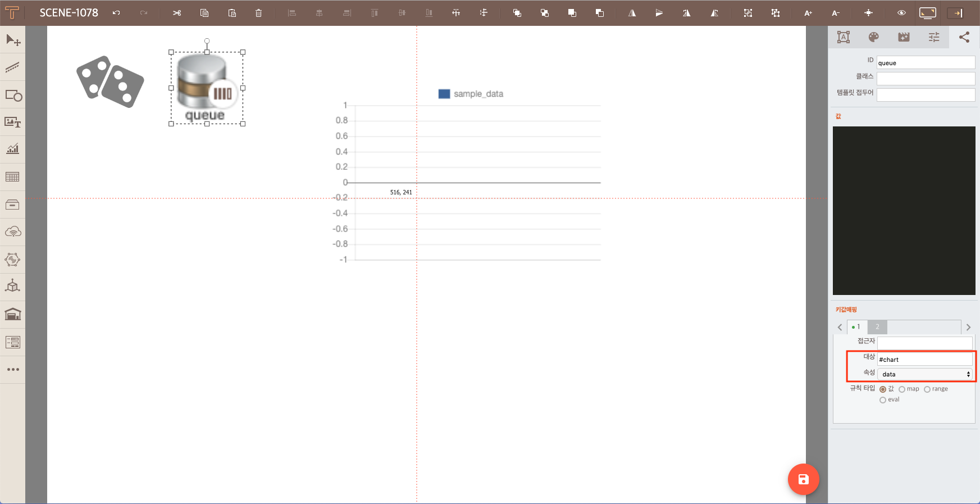Screen dimensions: 980x504
Task: Choose the line drawing tool in the sidebar
Action: coord(12,68)
